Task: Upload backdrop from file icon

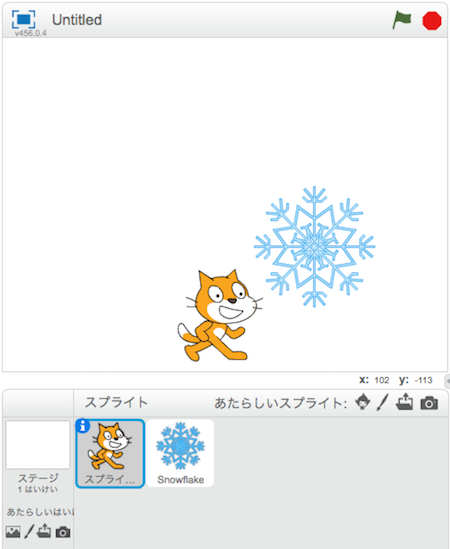Action: click(44, 531)
